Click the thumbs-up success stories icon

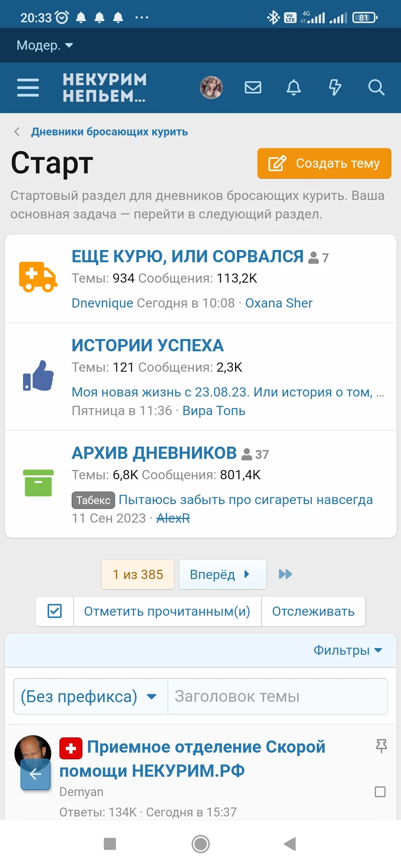pos(38,376)
